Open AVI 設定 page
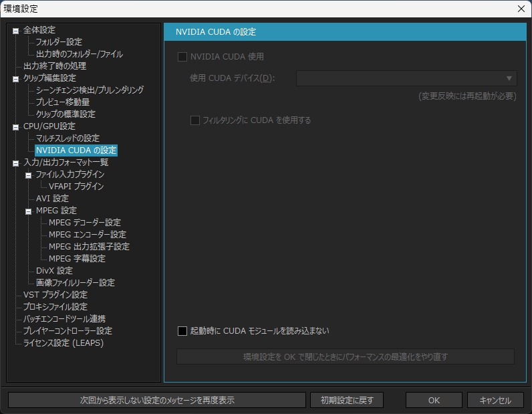The height and width of the screenshot is (414, 532). 53,199
